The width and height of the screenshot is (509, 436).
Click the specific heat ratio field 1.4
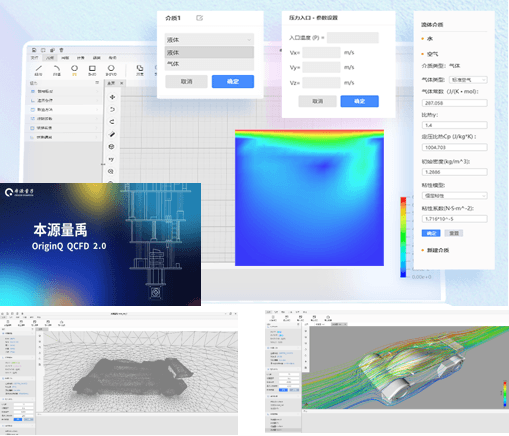point(454,125)
